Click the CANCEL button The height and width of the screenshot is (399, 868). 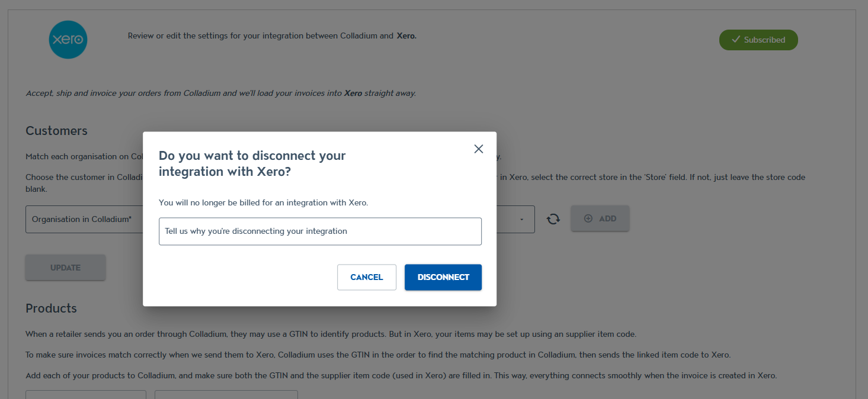pyautogui.click(x=367, y=277)
